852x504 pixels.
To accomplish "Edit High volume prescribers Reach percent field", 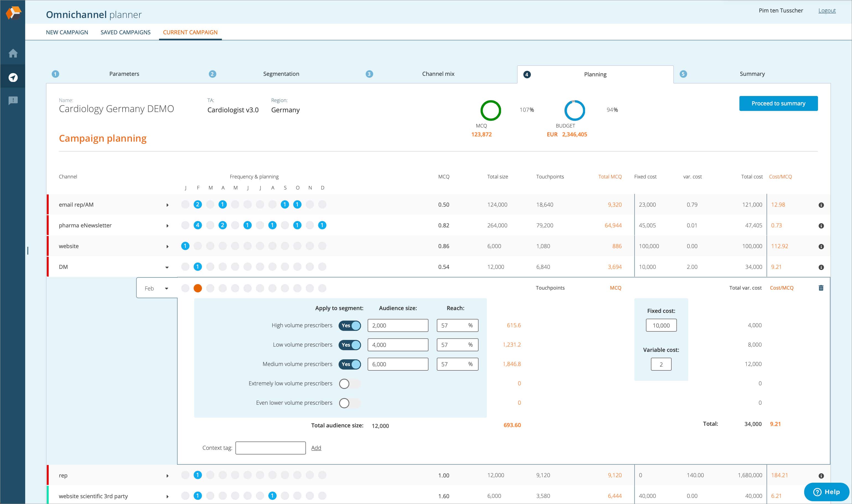I will pos(458,325).
